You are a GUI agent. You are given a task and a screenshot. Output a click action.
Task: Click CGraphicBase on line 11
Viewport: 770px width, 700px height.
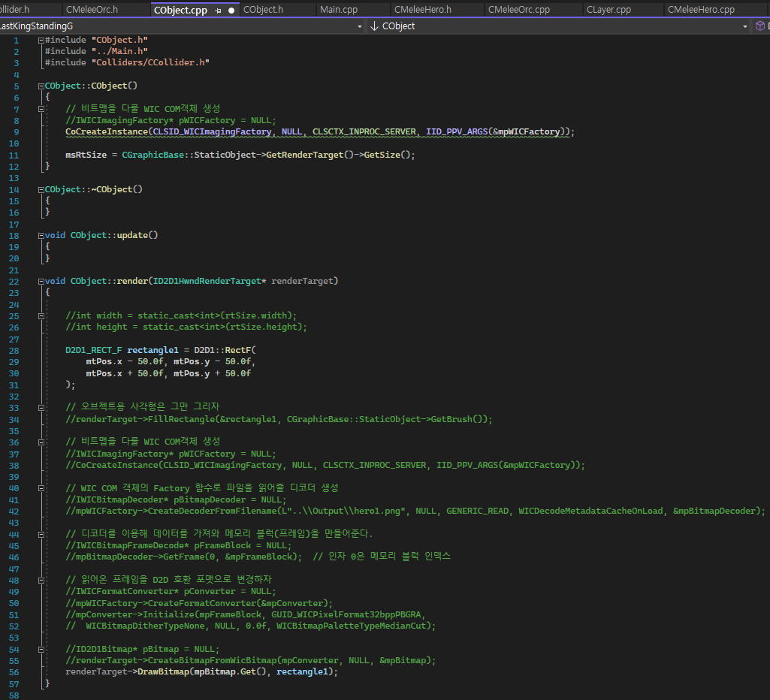click(x=152, y=155)
